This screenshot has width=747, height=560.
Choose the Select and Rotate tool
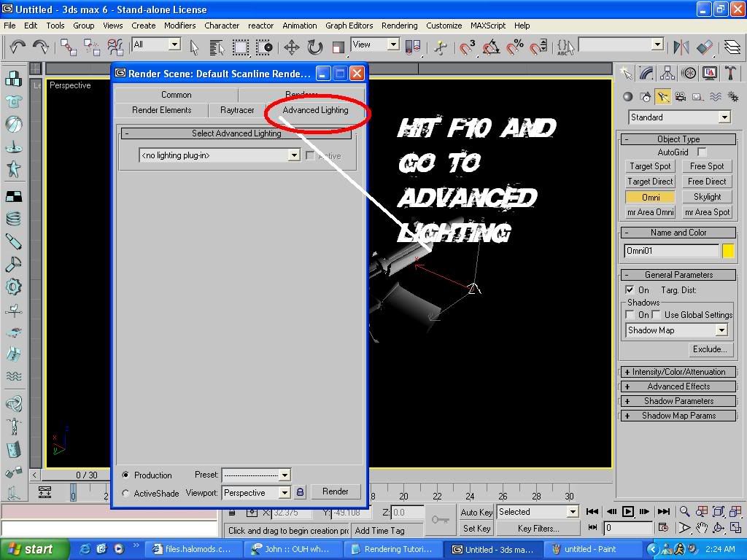314,47
